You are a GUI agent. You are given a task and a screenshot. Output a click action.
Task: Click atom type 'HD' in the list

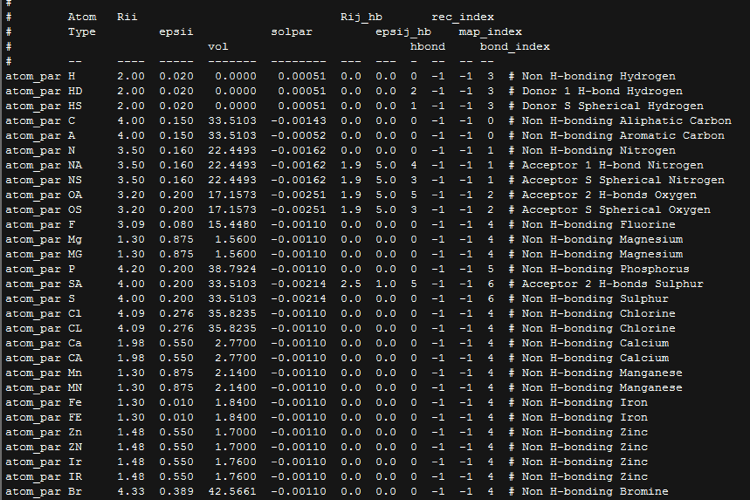(x=75, y=91)
